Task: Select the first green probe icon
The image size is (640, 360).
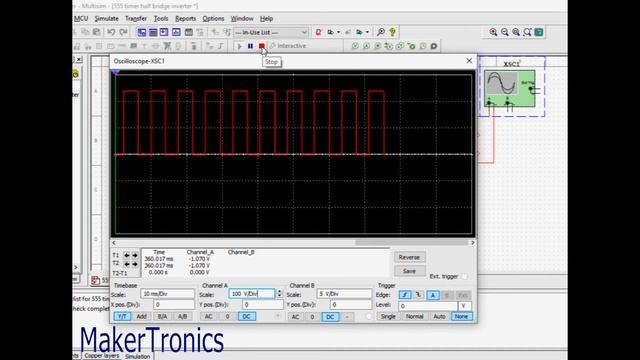Action: coord(355,46)
